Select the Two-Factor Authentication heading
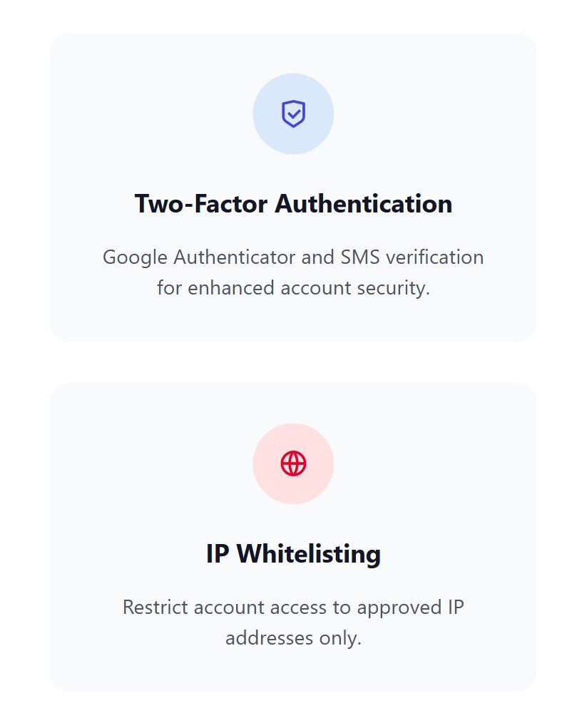Image resolution: width=562 pixels, height=728 pixels. click(293, 204)
